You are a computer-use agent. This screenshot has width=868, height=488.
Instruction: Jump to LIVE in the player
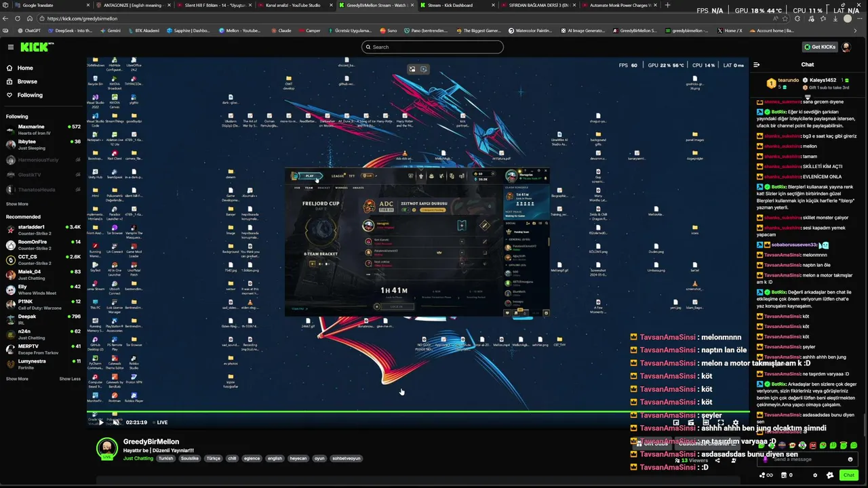coord(160,422)
